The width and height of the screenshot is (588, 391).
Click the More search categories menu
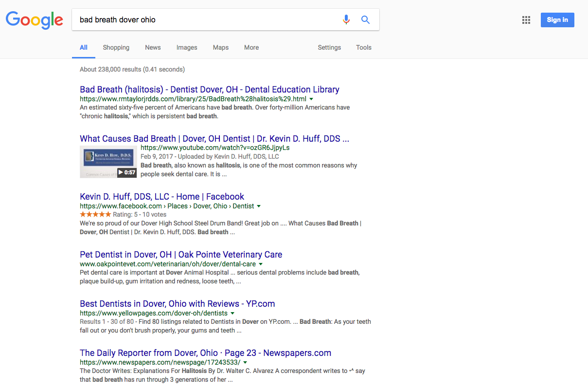pyautogui.click(x=251, y=47)
